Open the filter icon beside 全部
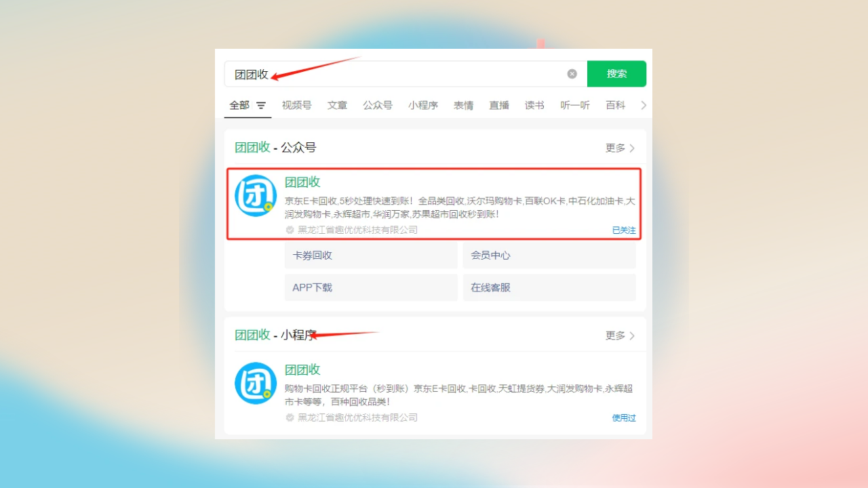The image size is (868, 488). pyautogui.click(x=261, y=106)
